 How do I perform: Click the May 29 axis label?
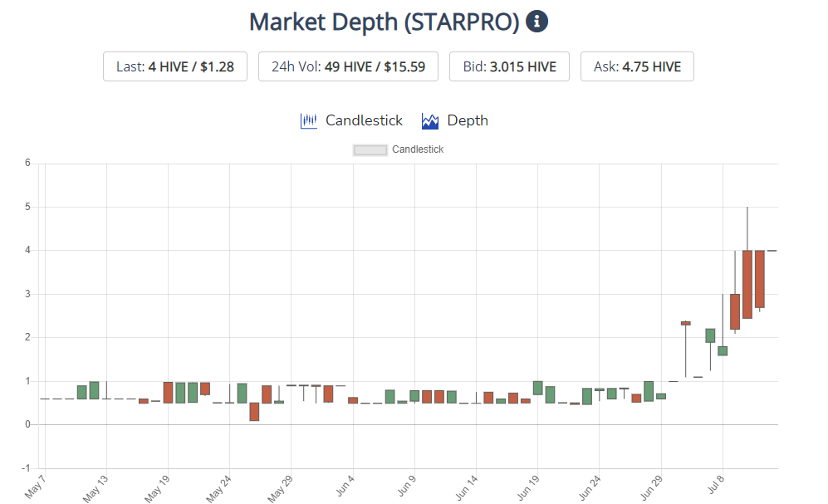pyautogui.click(x=280, y=488)
